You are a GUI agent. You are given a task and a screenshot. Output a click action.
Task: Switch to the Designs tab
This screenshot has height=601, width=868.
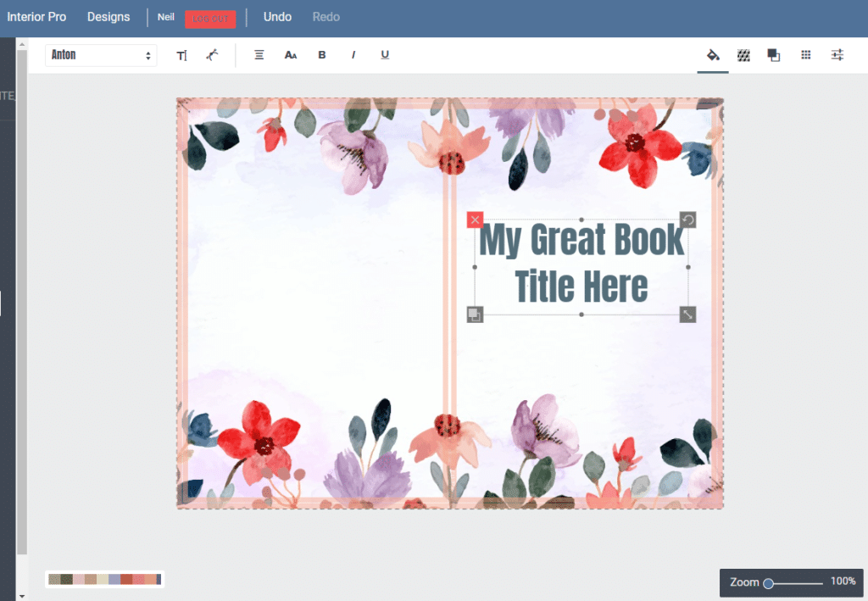[108, 16]
